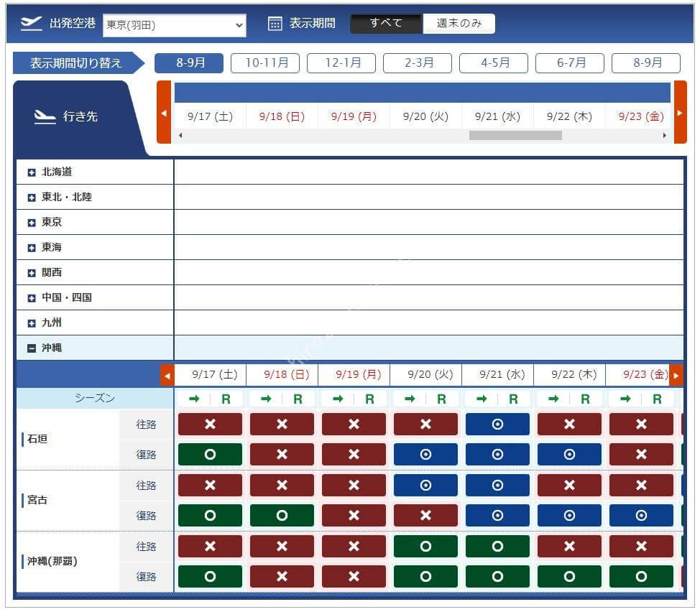This screenshot has height=612, width=700.
Task: Expand the 中国・四国 region
Action: click(31, 298)
